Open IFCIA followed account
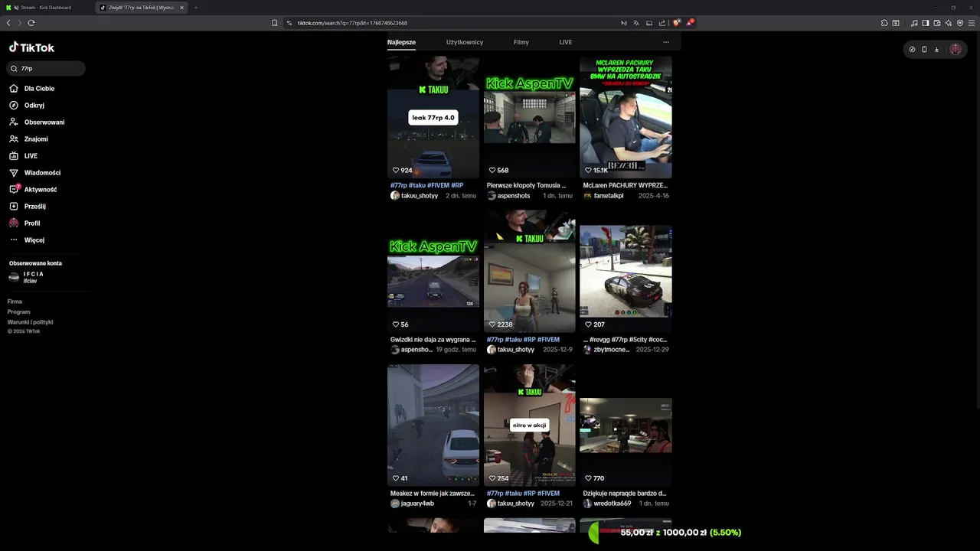Screen dimensions: 980x551 (x=27, y=277)
